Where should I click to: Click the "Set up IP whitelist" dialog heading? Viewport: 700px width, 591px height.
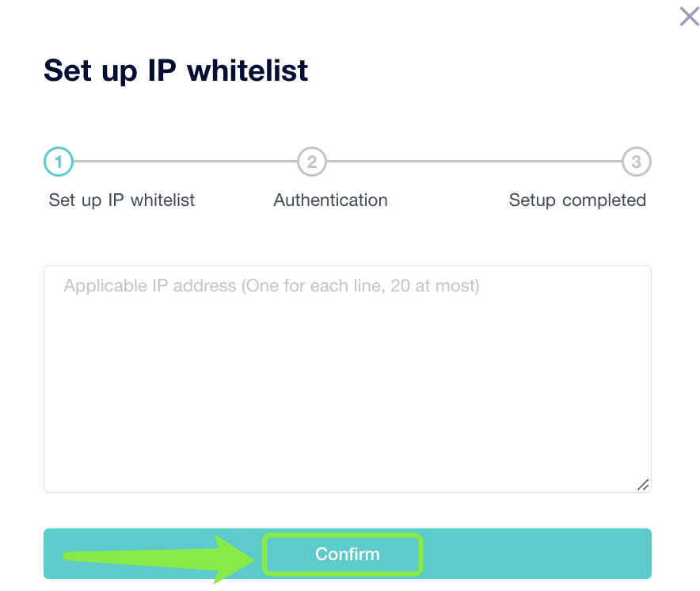click(176, 71)
